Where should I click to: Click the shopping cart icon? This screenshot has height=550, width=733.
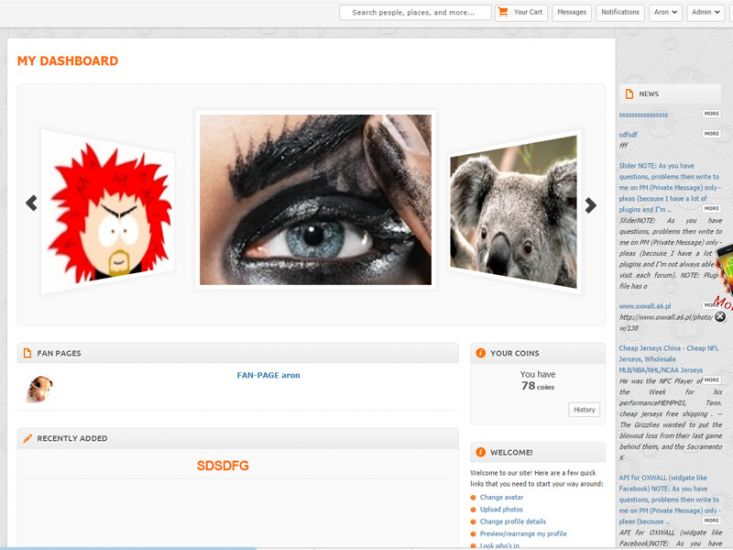pyautogui.click(x=503, y=12)
